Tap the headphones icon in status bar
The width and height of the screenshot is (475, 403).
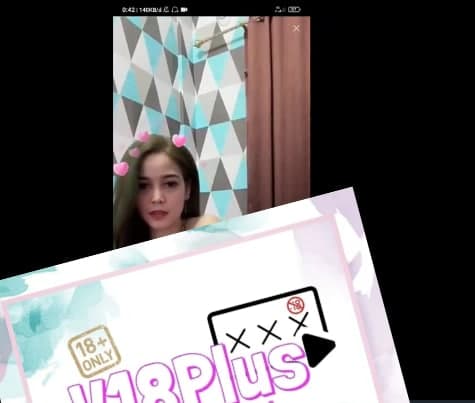point(175,10)
